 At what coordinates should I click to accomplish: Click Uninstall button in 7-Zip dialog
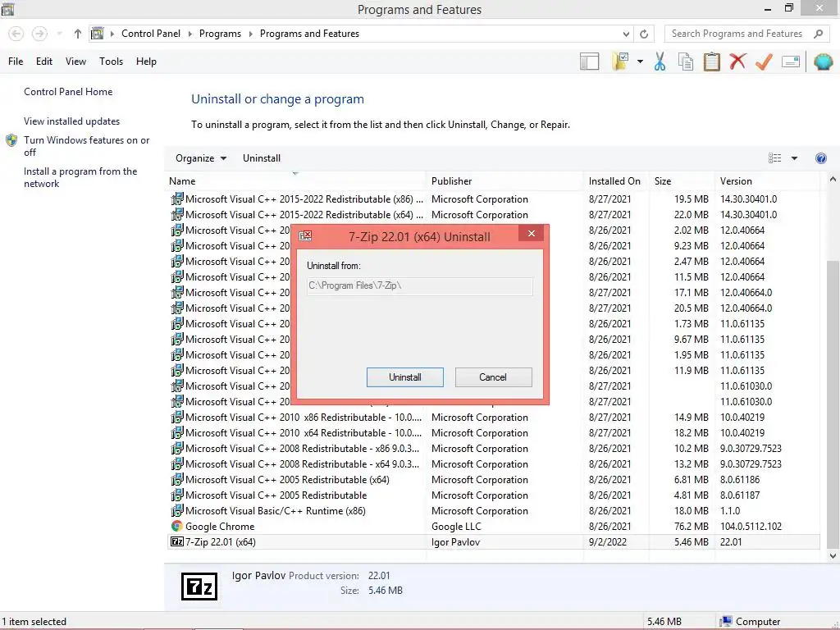405,377
